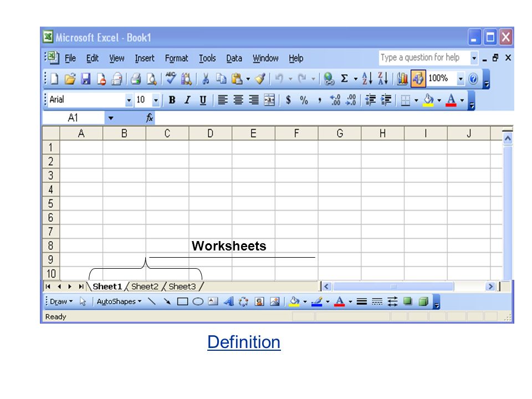Open the Insert menu
This screenshot has height=399, width=532.
tap(145, 58)
